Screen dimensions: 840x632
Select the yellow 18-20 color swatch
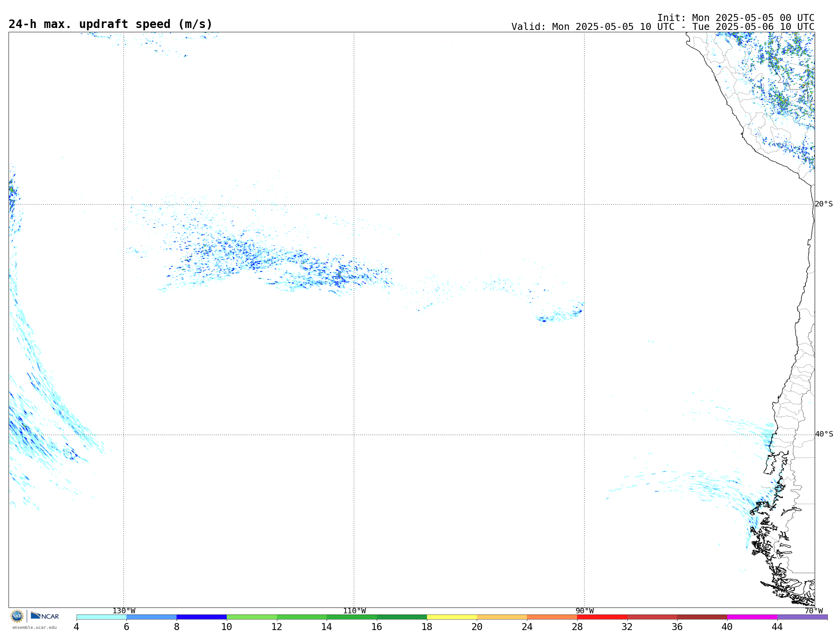click(x=452, y=617)
